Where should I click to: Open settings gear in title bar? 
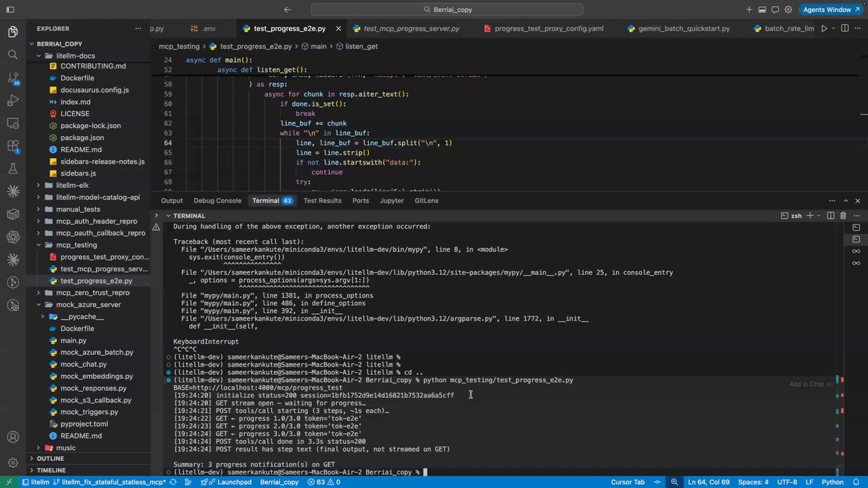pos(788,9)
